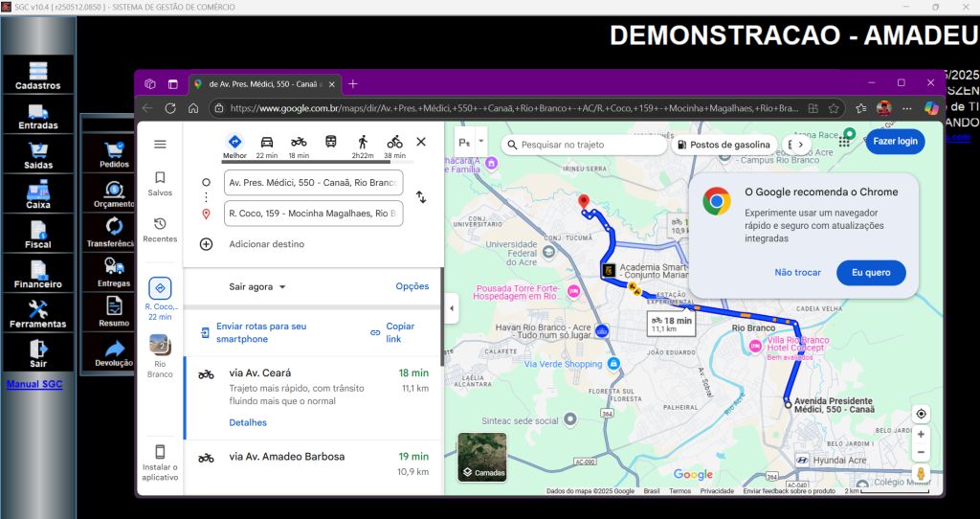Viewport: 980px width, 519px height.
Task: Click Fazer login button
Action: pos(895,142)
